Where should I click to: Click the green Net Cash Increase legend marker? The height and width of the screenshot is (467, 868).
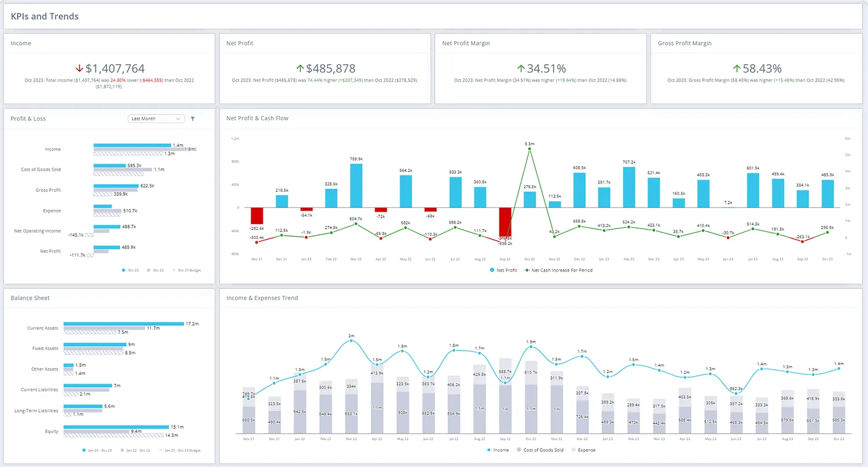[528, 270]
